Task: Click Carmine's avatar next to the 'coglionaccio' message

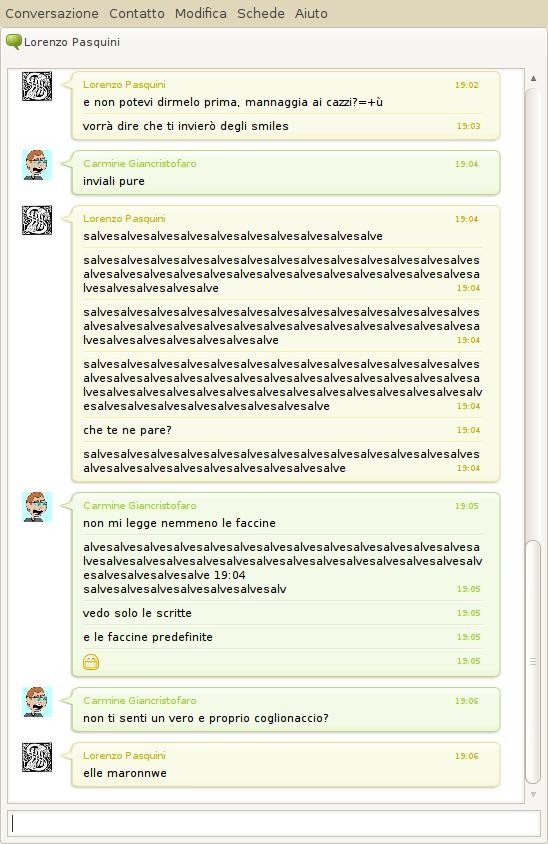Action: [37, 701]
